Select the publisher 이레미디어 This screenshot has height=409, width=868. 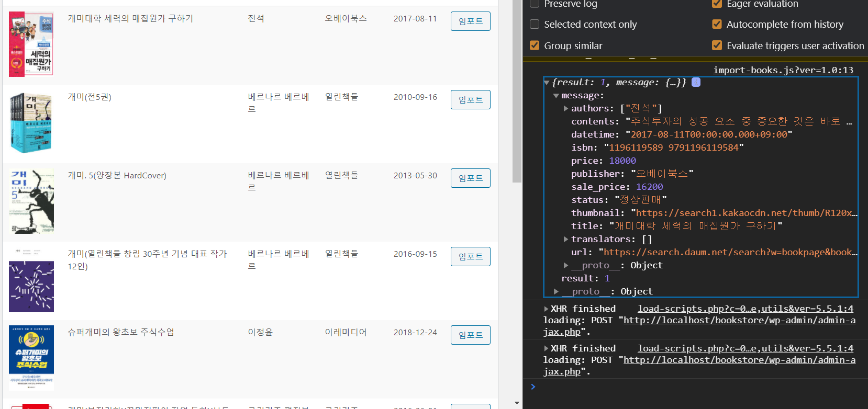click(x=346, y=333)
